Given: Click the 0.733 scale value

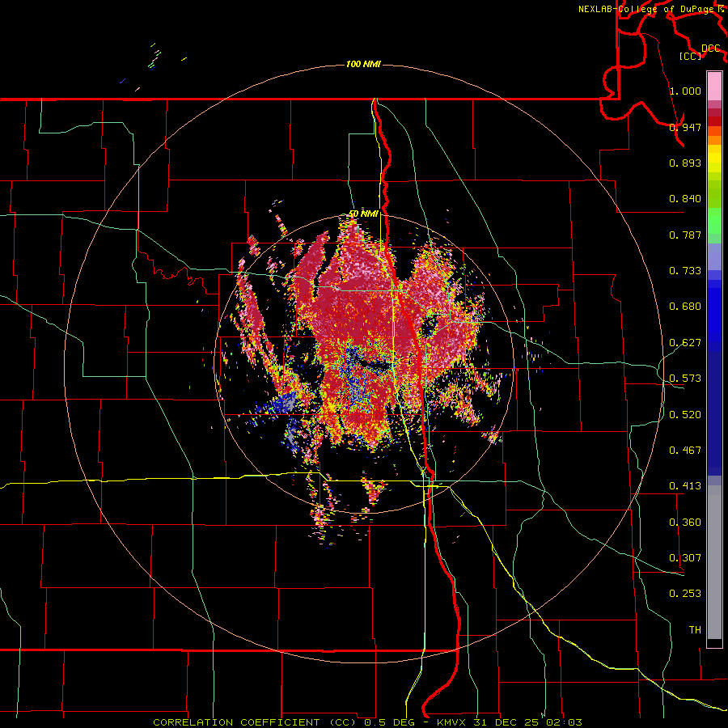Looking at the screenshot, I should 685,271.
